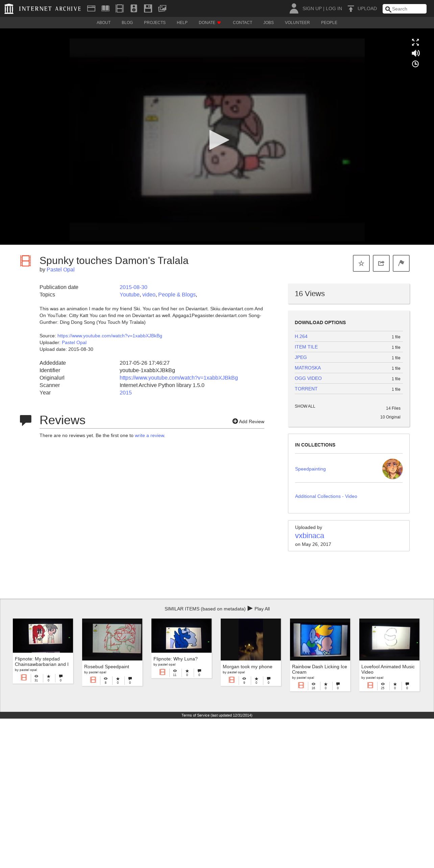Screen dimensions: 434x868
Task: Open Lovefool Animated Music Video thumbnail
Action: 389,639
